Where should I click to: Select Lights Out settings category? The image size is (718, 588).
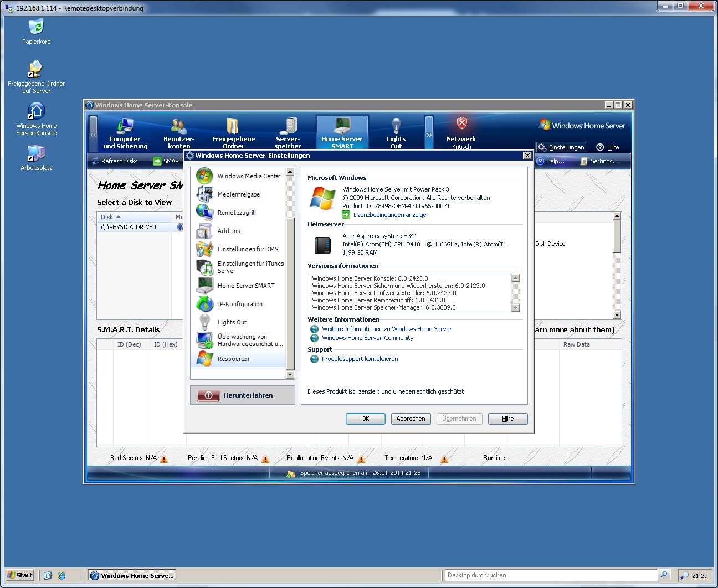(238, 322)
